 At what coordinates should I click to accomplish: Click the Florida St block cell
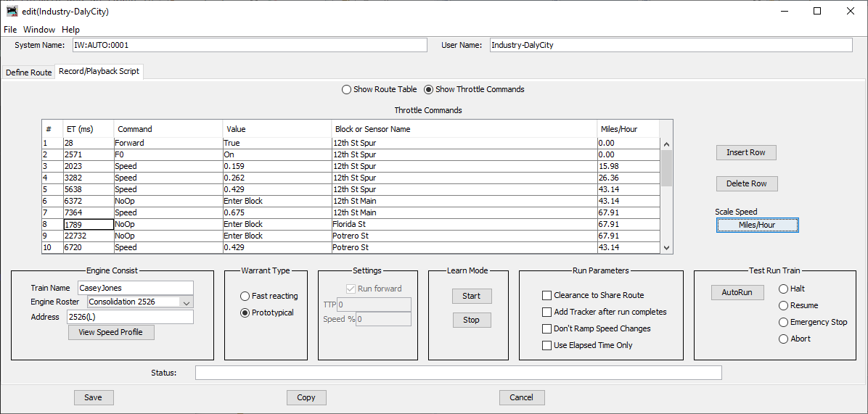pos(464,225)
